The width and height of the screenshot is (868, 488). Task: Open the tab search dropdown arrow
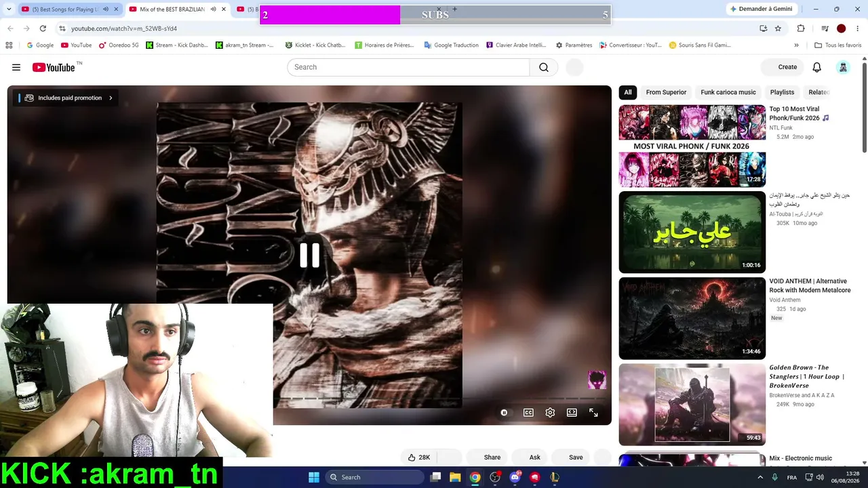pos(7,9)
